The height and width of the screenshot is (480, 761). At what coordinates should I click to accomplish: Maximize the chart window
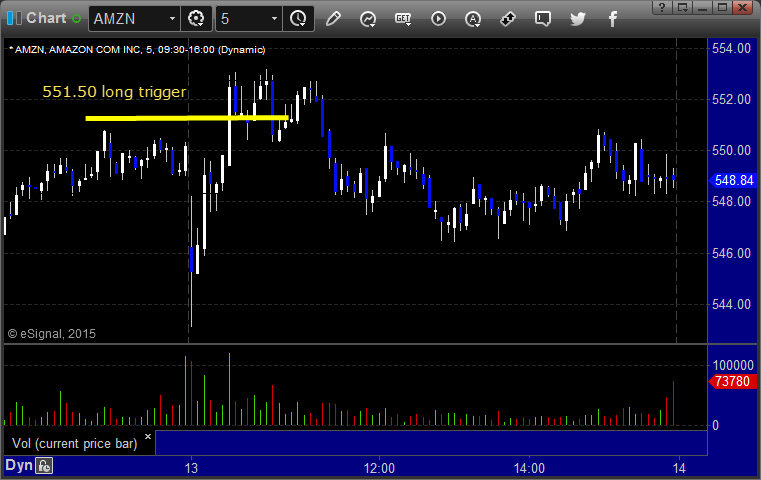click(722, 7)
